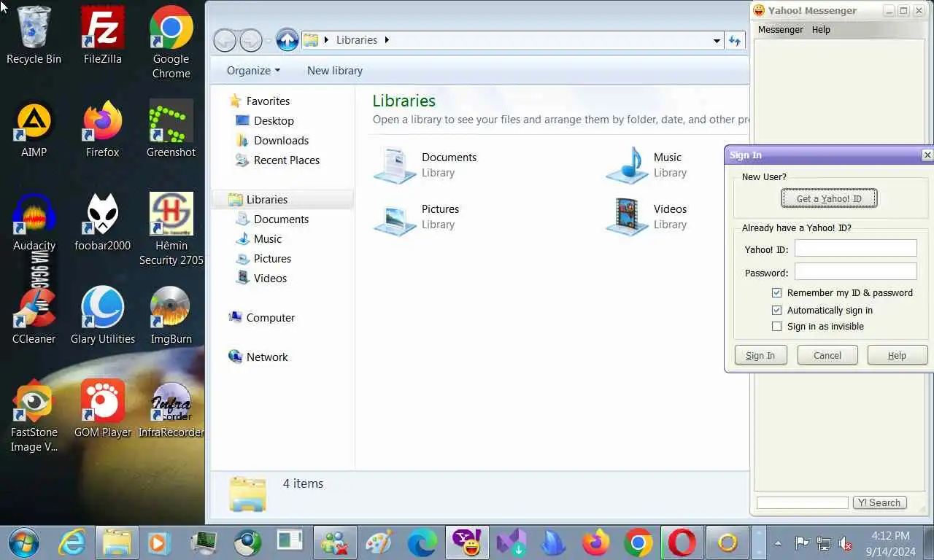Click the breadcrumb arrow after Libraries
The width and height of the screenshot is (934, 560).
coord(387,40)
